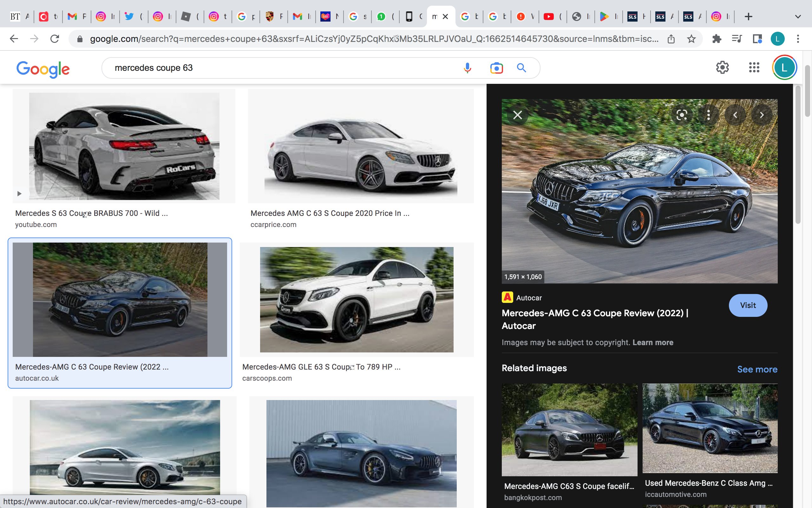
Task: Open the media control icon in toolbar
Action: click(737, 39)
